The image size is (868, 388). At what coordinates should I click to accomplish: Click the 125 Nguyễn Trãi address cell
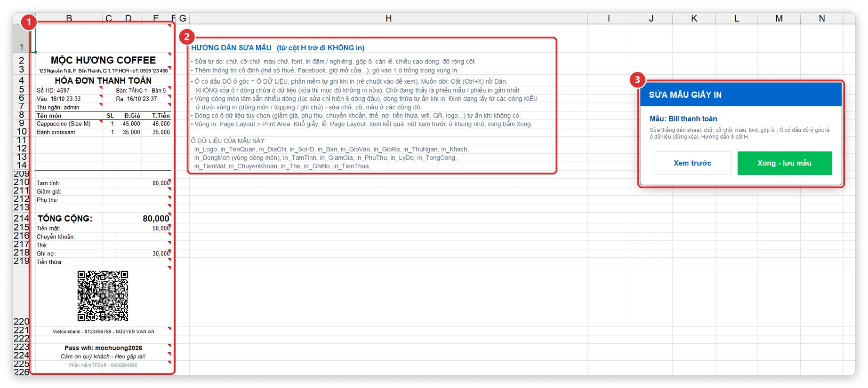coord(103,71)
